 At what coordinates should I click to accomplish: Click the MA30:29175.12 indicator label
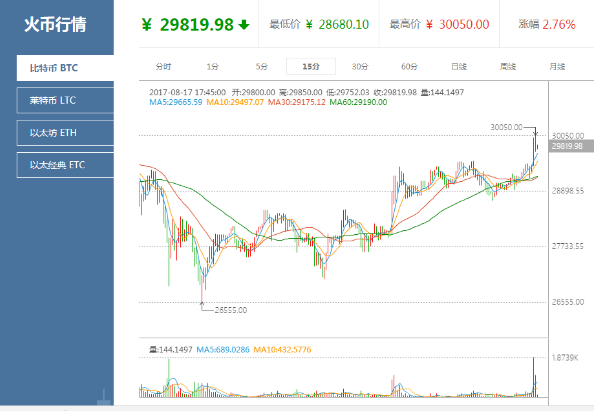coord(296,102)
